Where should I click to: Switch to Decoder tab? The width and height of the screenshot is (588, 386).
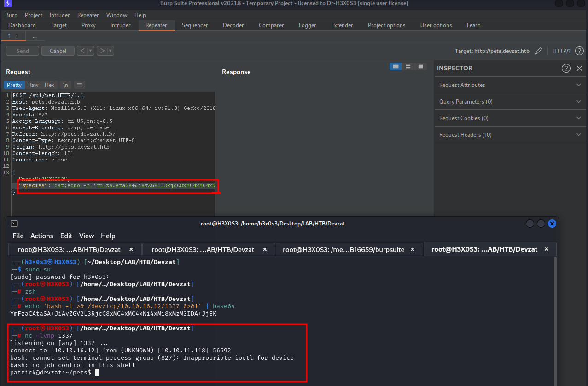233,25
